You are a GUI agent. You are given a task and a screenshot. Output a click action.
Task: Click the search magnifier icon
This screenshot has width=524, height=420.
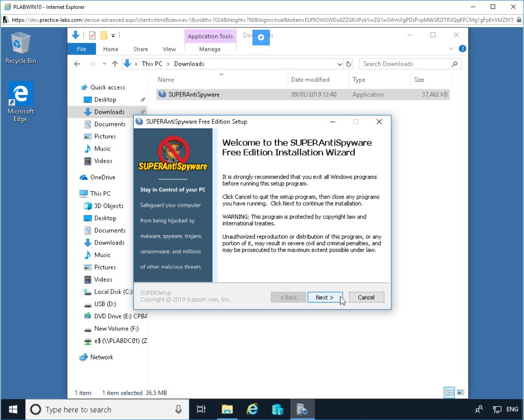pyautogui.click(x=455, y=64)
